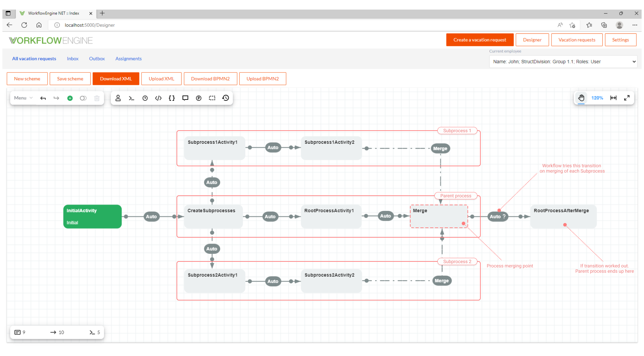Click the Subprocess 2 label
The image size is (644, 356).
tap(457, 262)
